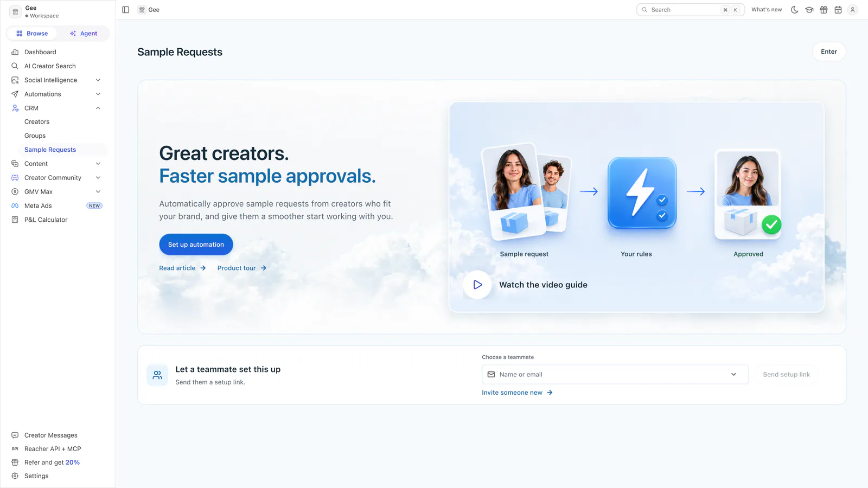Open the gift icon in top bar
Image resolution: width=868 pixels, height=488 pixels.
click(x=824, y=10)
